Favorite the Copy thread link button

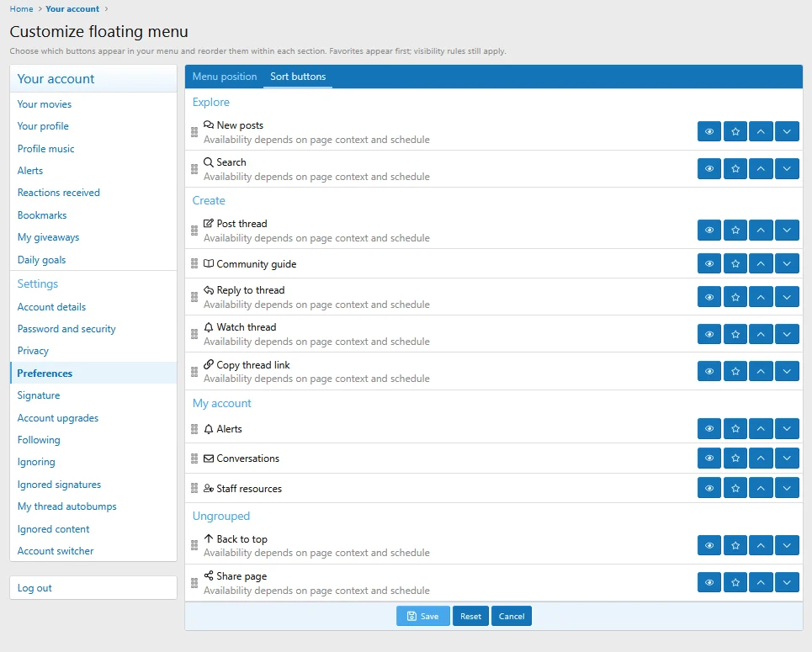point(735,371)
